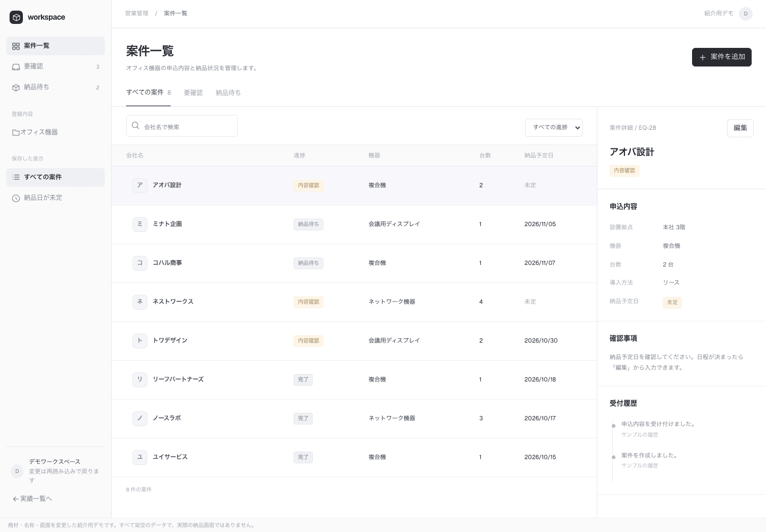The image size is (766, 532).
Task: Open the すべての進捗 filter dropdown
Action: (x=554, y=128)
